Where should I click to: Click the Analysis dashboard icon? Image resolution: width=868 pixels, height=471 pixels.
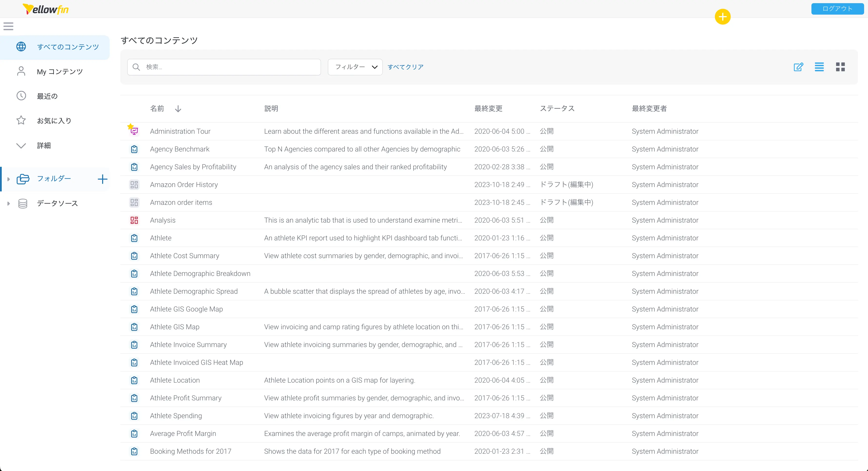click(x=134, y=220)
